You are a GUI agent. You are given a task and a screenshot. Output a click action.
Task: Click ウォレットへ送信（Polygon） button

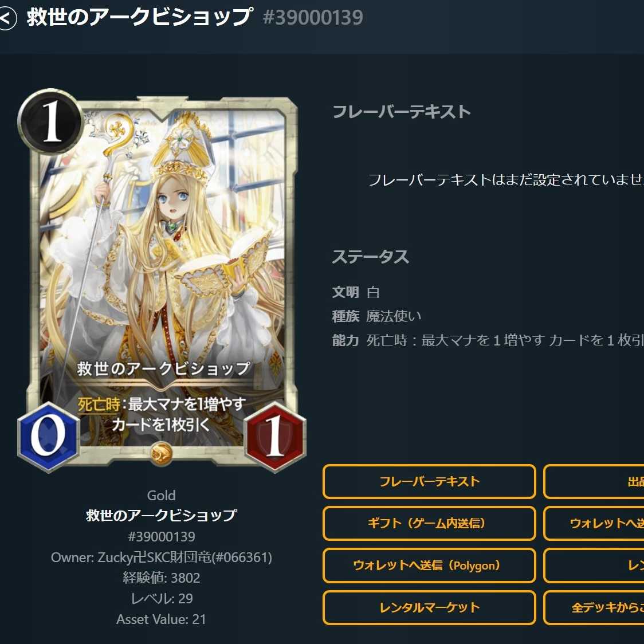coord(429,566)
